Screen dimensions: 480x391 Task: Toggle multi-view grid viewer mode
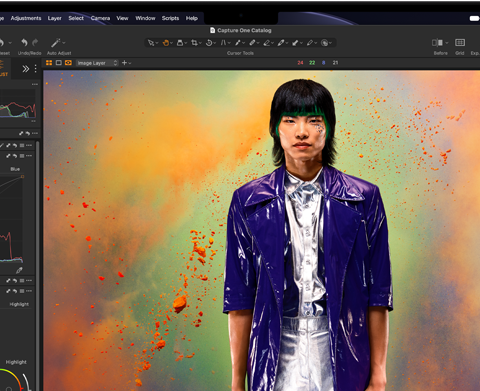49,63
